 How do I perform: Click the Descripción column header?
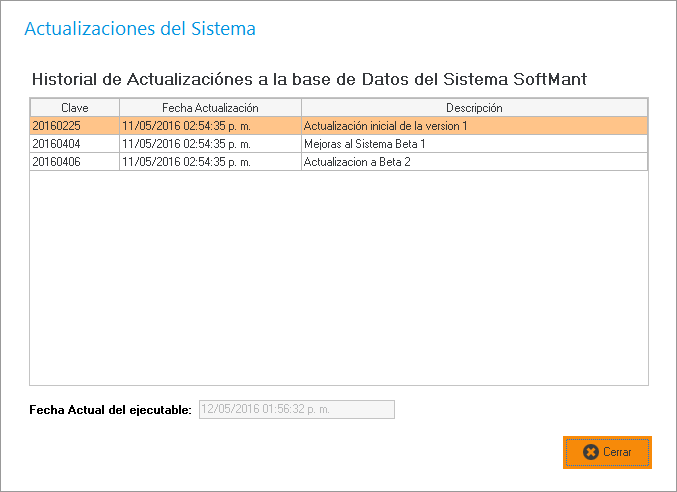[x=474, y=108]
